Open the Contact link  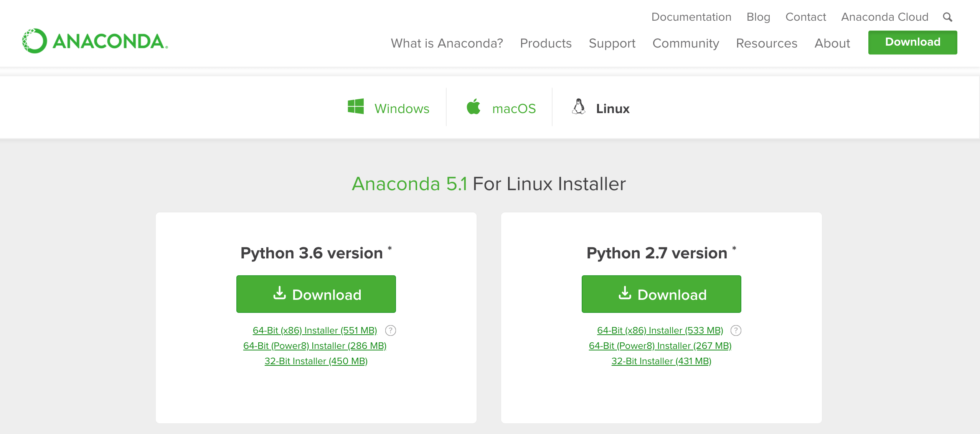tap(806, 17)
